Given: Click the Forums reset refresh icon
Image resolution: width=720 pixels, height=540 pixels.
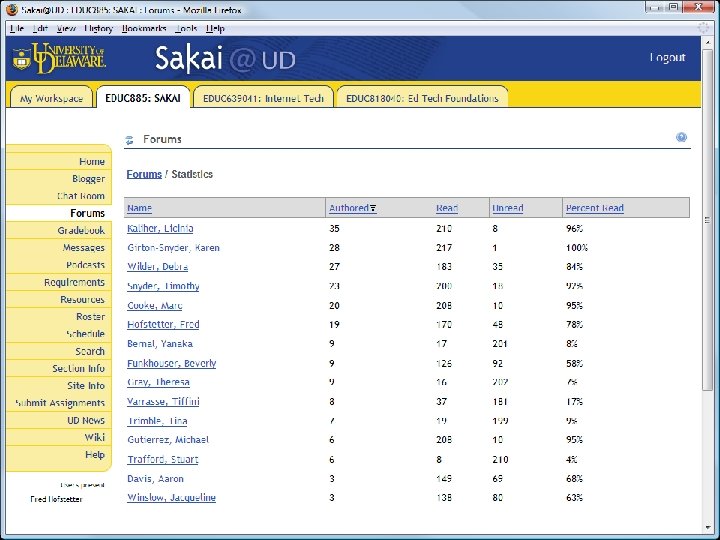Looking at the screenshot, I should point(129,140).
